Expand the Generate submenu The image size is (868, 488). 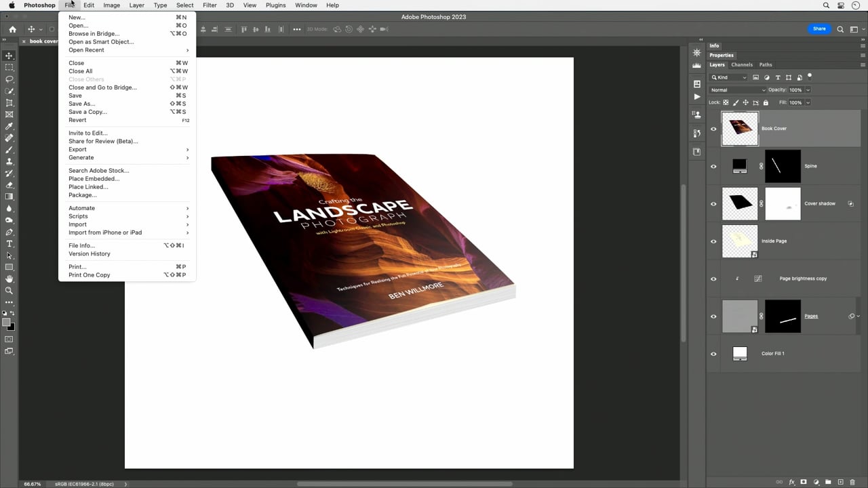tap(127, 157)
